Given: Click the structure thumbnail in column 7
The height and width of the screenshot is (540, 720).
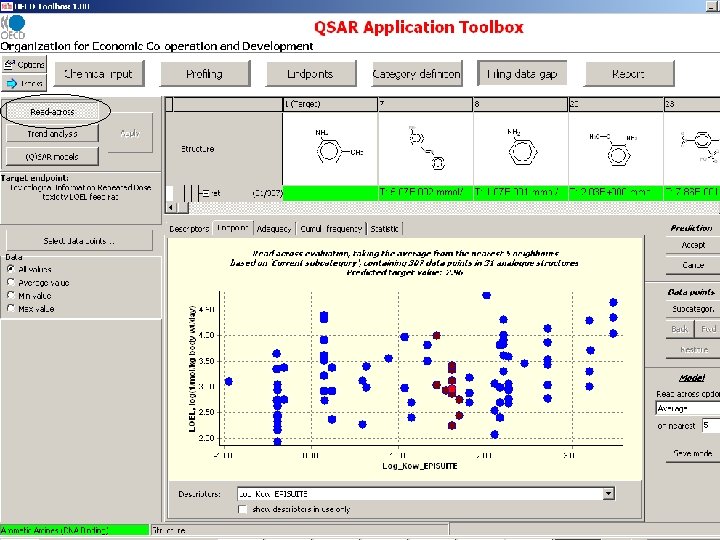Looking at the screenshot, I should click(425, 149).
